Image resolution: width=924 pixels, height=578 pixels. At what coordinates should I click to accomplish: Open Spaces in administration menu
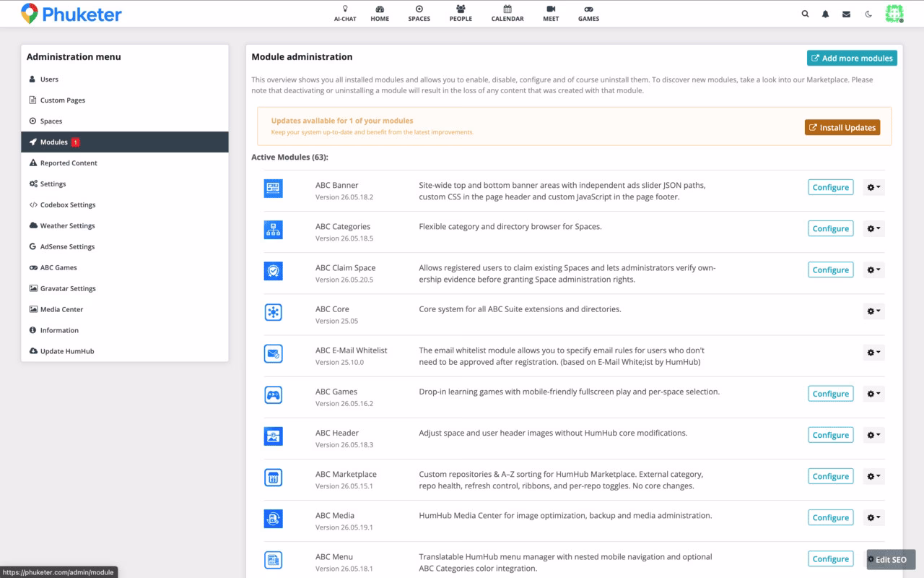(125, 121)
